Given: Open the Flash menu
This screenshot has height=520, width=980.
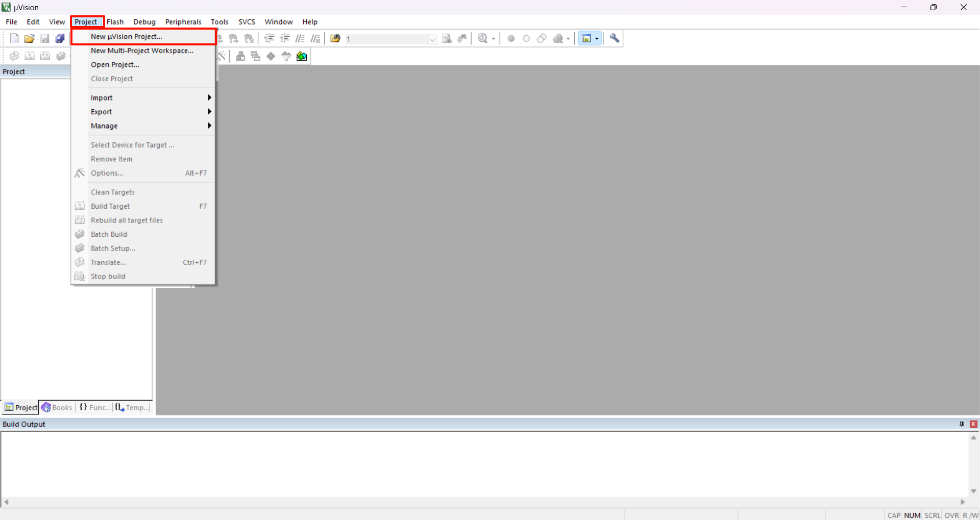Looking at the screenshot, I should [x=115, y=22].
